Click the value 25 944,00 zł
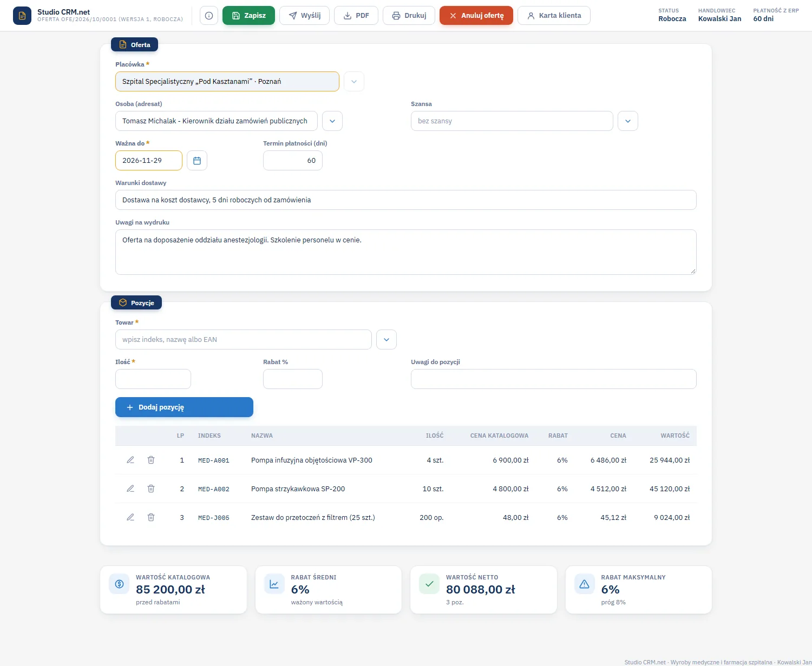Viewport: 812px width, 666px height. click(x=670, y=460)
